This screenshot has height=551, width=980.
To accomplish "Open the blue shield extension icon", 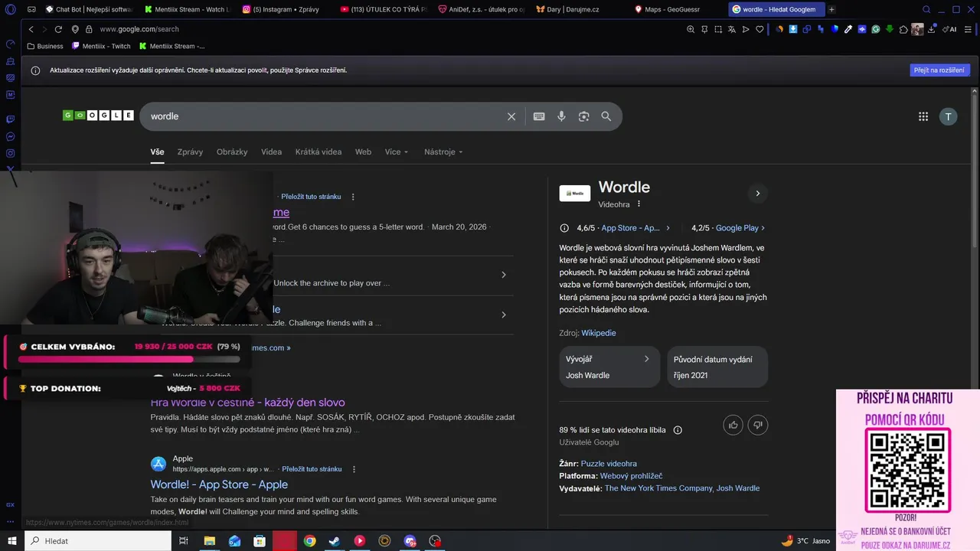I will (835, 29).
